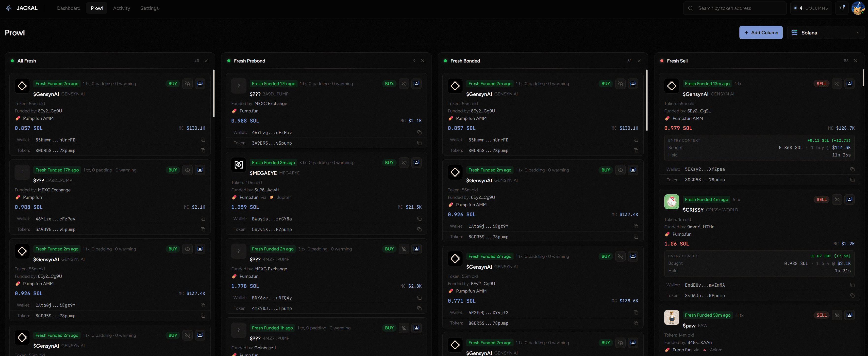868x356 pixels.
Task: Click the $MEGAEYE token logo
Action: tap(239, 165)
